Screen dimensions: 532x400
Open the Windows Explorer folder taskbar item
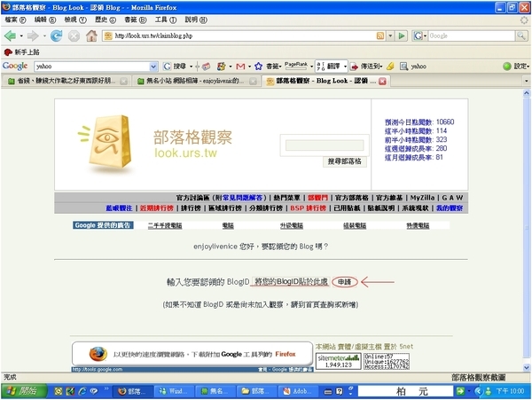pos(256,391)
